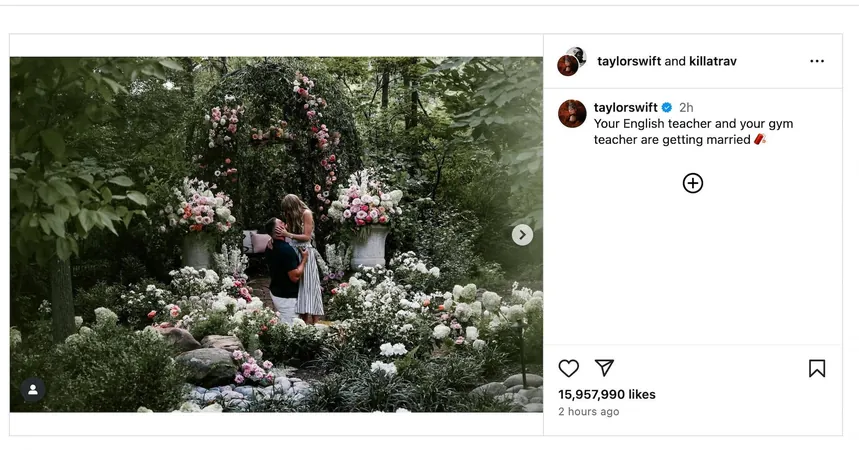Click the rear gray avatar in header
The height and width of the screenshot is (450, 859).
tap(577, 54)
